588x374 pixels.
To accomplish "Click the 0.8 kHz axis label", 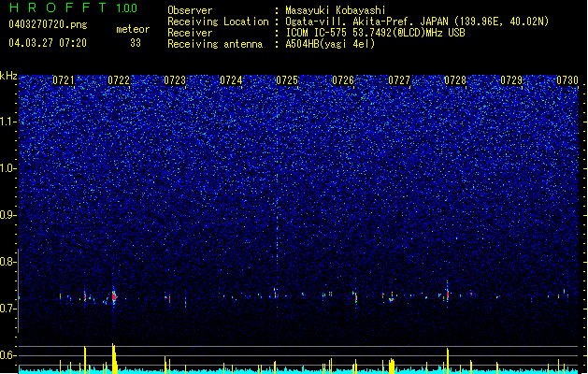I will tap(7, 262).
